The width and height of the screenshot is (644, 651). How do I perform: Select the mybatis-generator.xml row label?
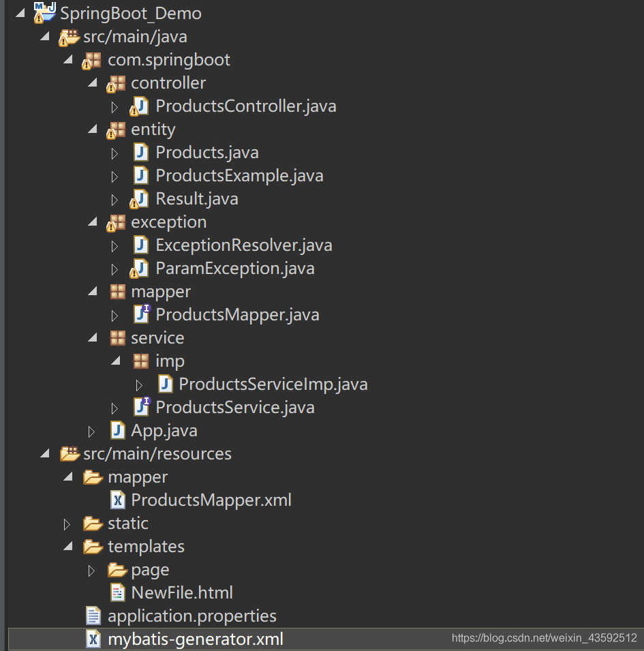[x=196, y=640]
